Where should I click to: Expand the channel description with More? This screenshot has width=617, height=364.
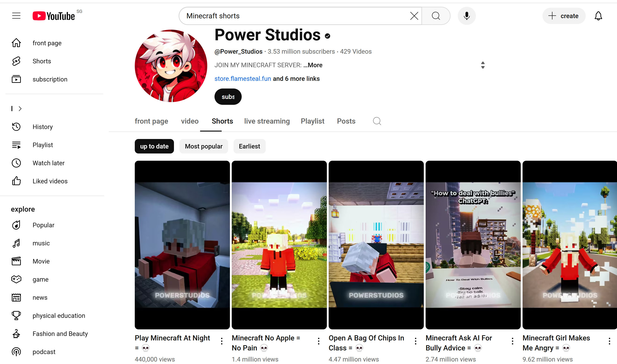click(x=313, y=65)
